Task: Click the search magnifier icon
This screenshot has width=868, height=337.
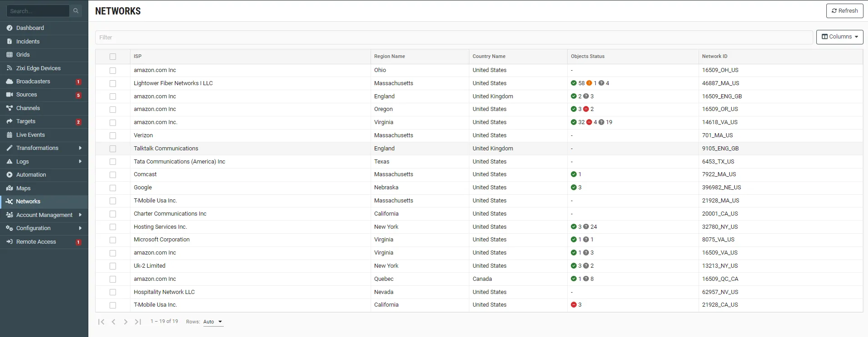Action: point(76,11)
